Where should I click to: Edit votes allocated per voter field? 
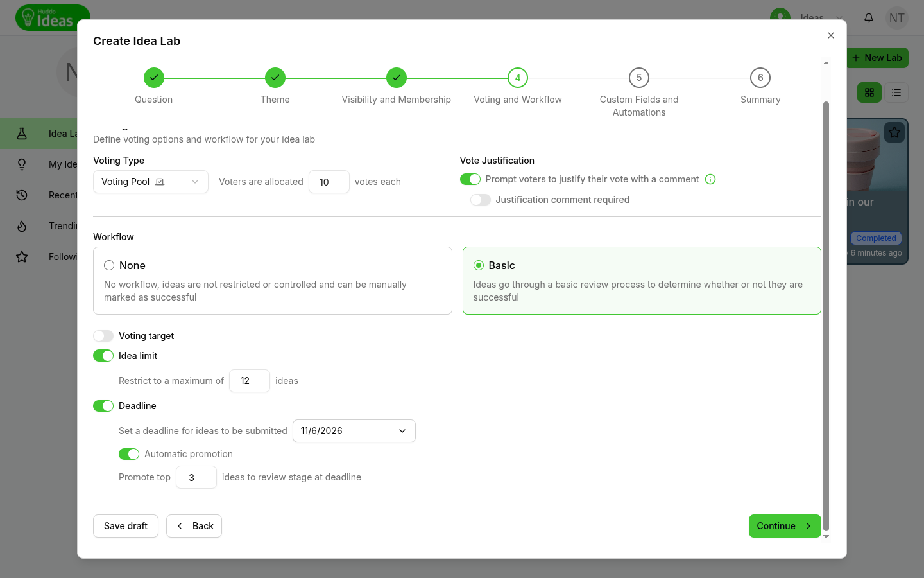[x=329, y=182]
